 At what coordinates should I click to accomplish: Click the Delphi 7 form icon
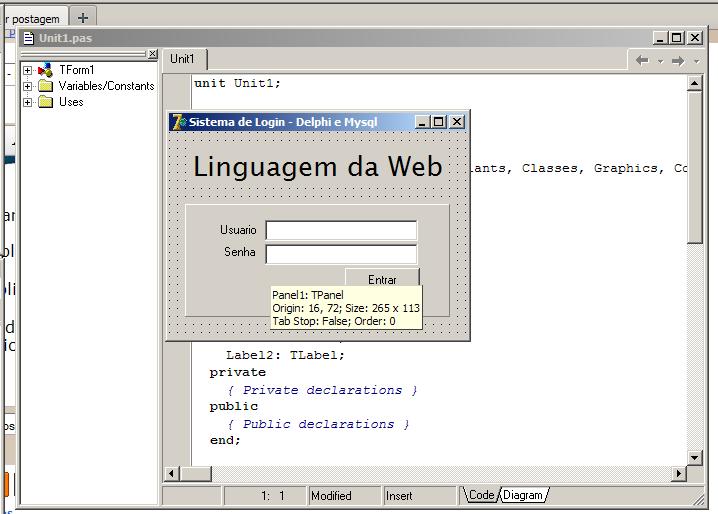[x=178, y=122]
